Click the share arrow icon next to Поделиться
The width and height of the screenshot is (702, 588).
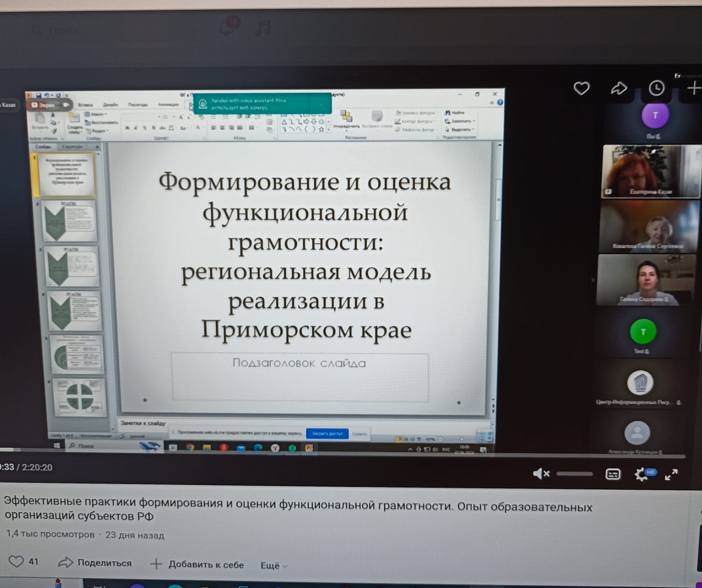(x=65, y=563)
